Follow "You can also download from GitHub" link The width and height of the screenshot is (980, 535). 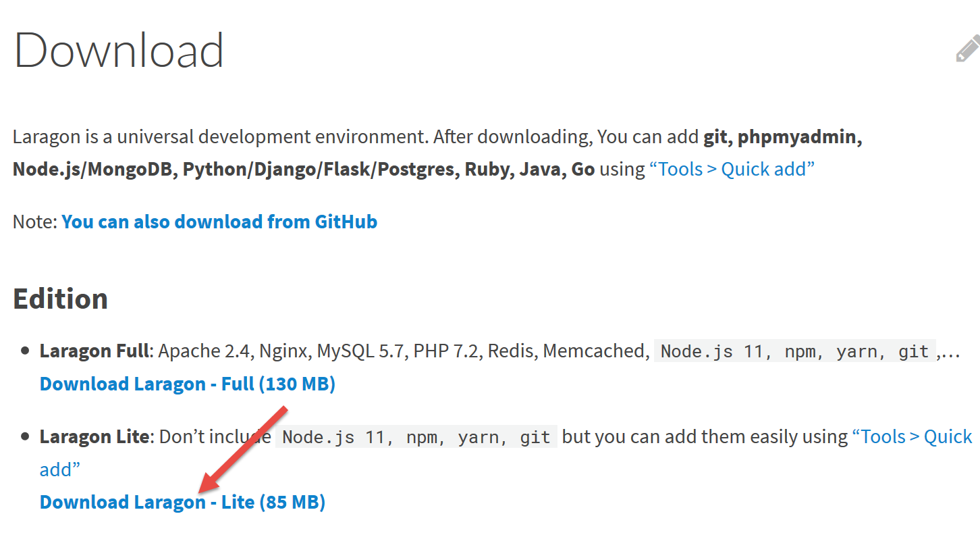click(x=219, y=222)
